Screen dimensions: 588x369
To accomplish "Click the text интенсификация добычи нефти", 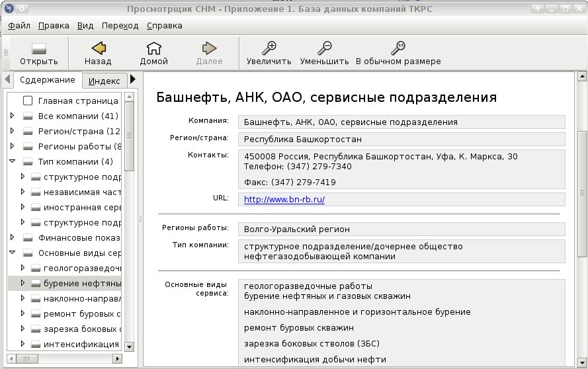I will pyautogui.click(x=315, y=359).
